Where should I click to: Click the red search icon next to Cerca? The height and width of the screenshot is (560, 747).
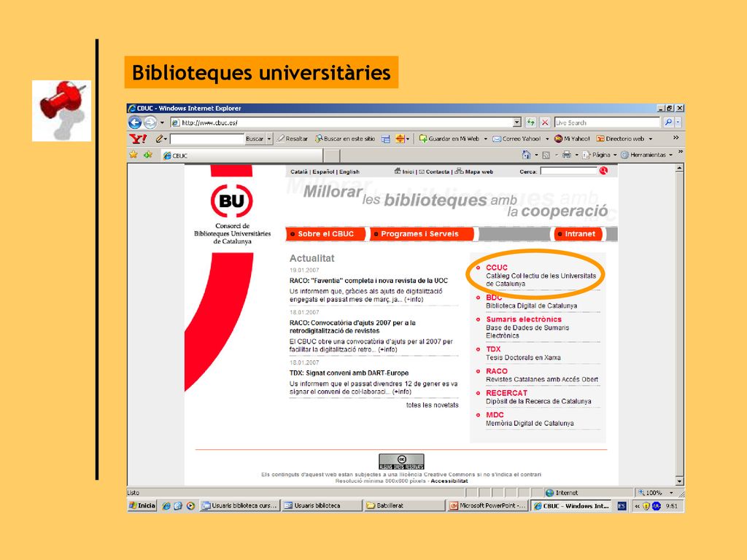(603, 171)
